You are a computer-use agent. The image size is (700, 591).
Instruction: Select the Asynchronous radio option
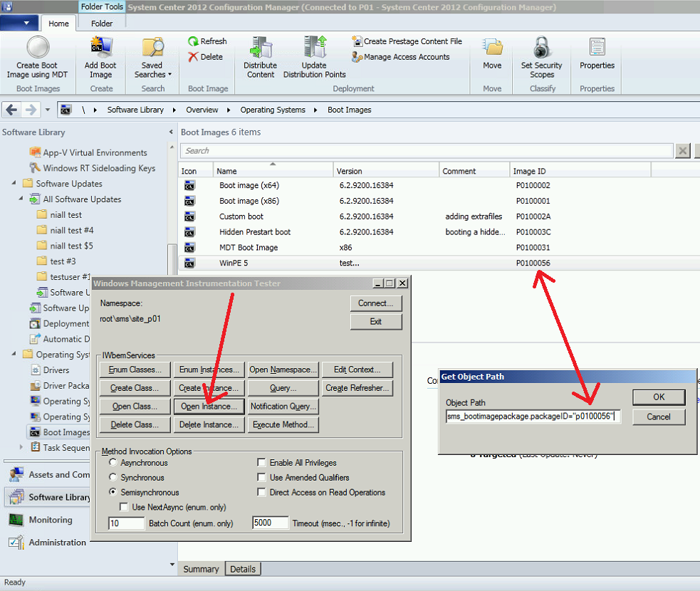(113, 462)
